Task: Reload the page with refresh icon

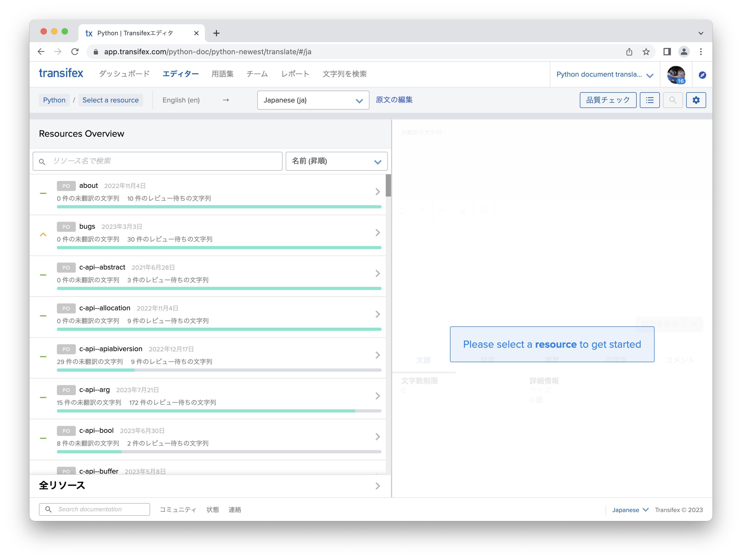Action: tap(75, 52)
